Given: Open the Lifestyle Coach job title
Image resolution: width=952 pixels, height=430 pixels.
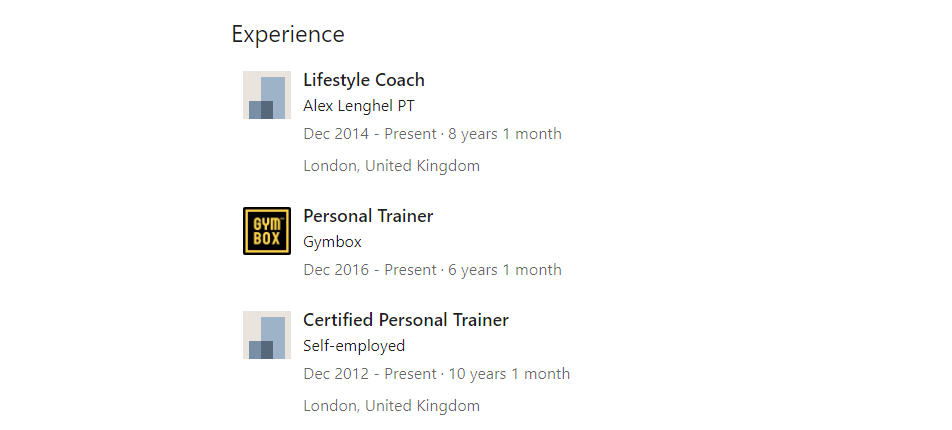Looking at the screenshot, I should click(364, 80).
